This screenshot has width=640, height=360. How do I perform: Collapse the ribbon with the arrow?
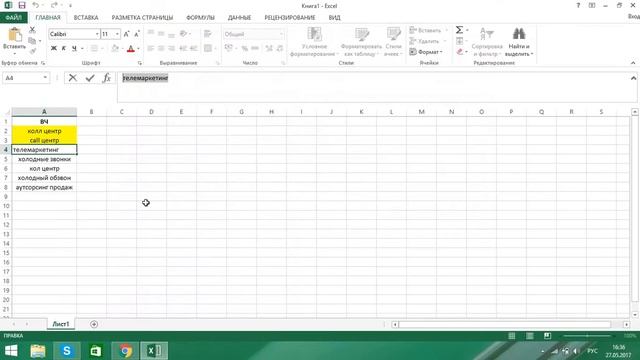click(633, 63)
